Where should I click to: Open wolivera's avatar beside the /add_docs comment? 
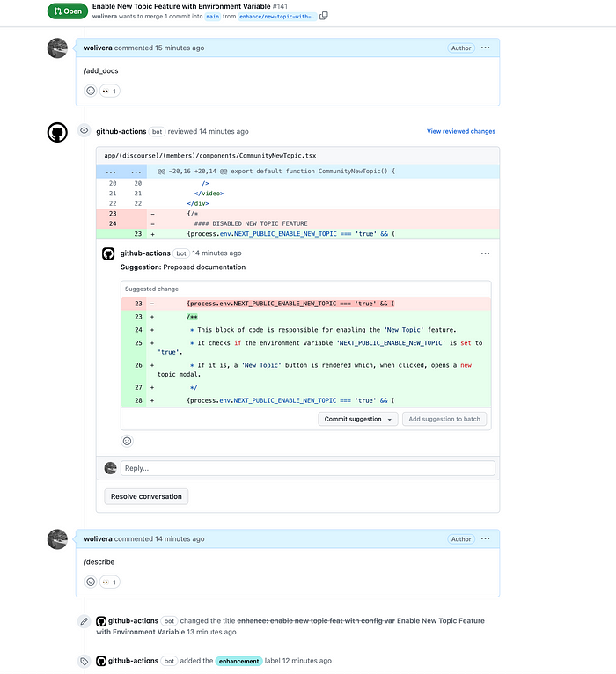(x=57, y=48)
